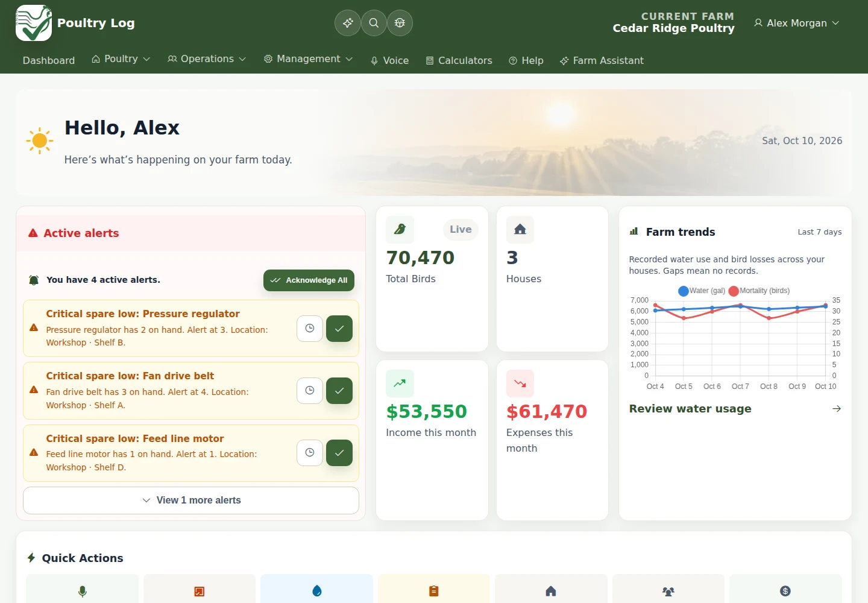This screenshot has width=868, height=603.
Task: Click the bird icon on the Total Birds card
Action: (x=400, y=230)
